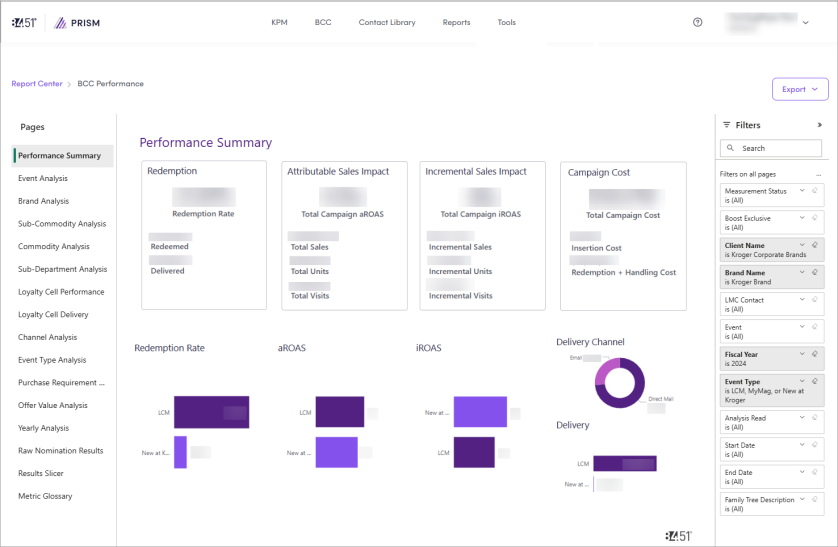
Task: Go to the Brand Analysis page
Action: (x=43, y=201)
